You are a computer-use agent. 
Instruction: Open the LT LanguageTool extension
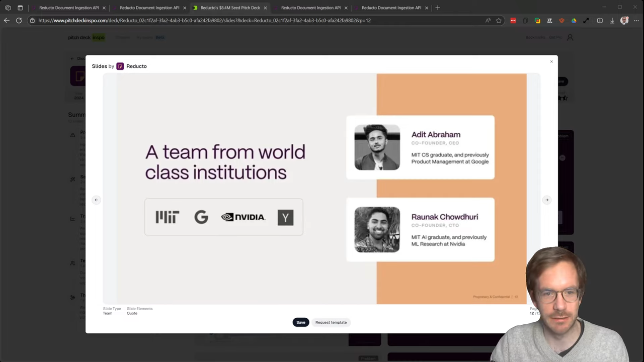[549, 20]
